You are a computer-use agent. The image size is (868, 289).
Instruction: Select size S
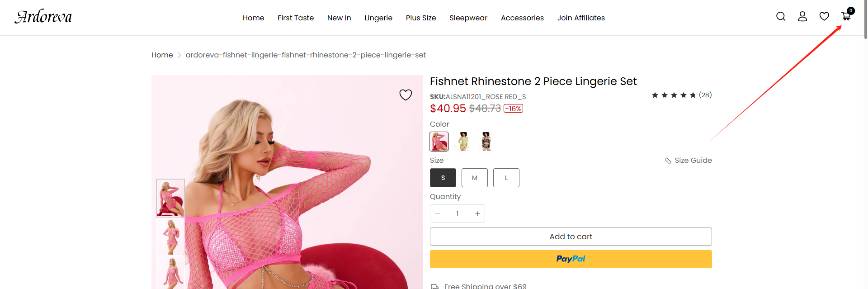(x=443, y=178)
